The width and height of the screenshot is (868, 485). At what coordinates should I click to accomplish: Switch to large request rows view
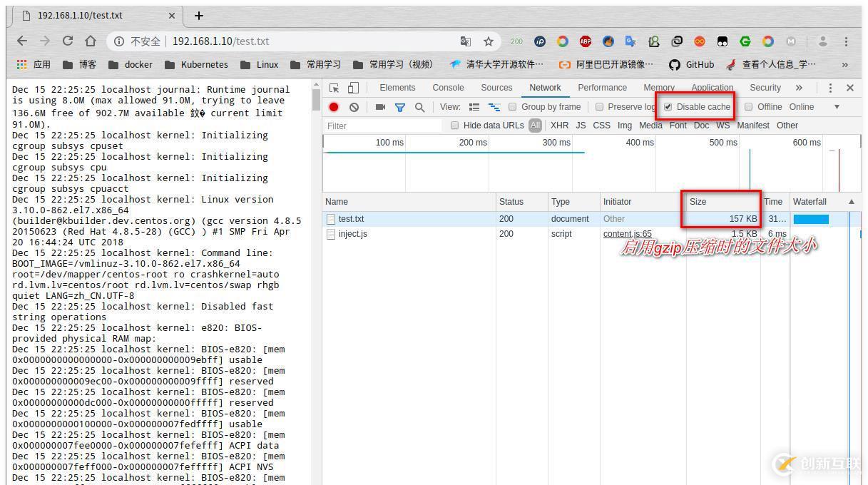pos(474,107)
